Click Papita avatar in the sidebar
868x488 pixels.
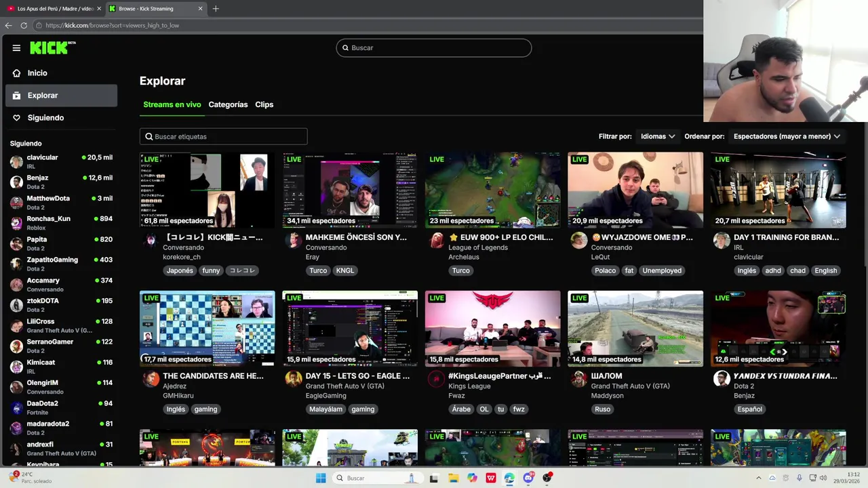point(16,243)
